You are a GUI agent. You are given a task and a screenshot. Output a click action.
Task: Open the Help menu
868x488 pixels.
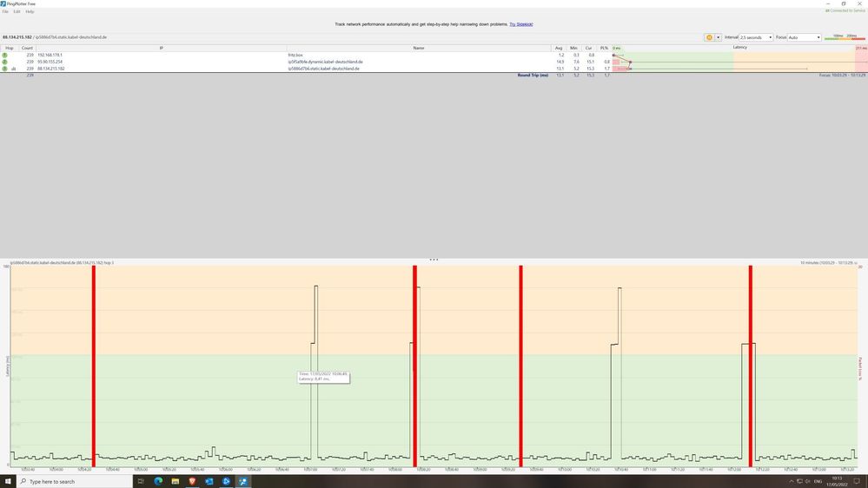(x=30, y=11)
